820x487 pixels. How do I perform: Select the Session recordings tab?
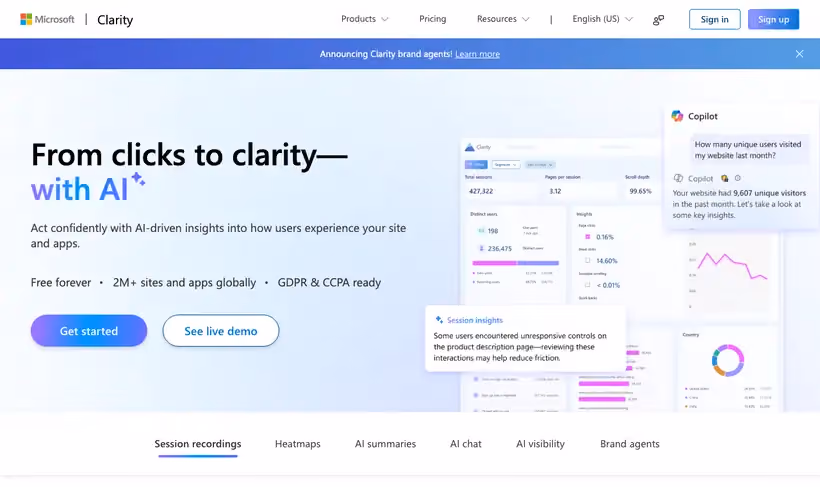pos(198,444)
